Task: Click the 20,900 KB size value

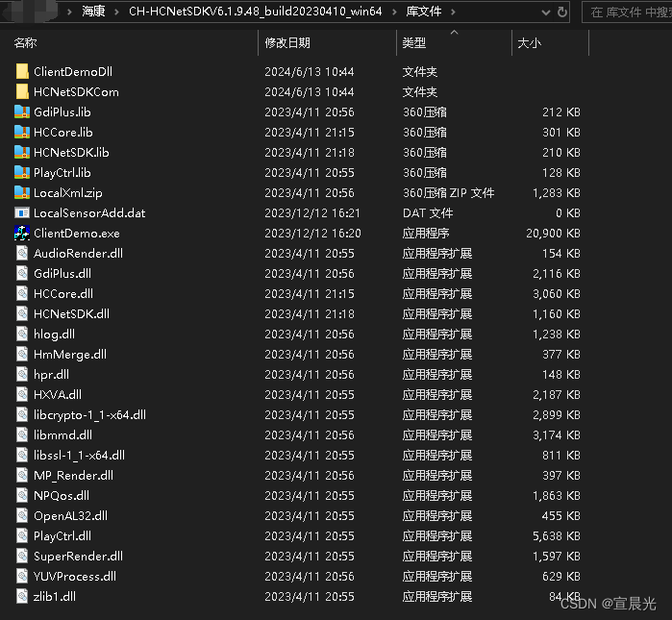Action: click(553, 233)
